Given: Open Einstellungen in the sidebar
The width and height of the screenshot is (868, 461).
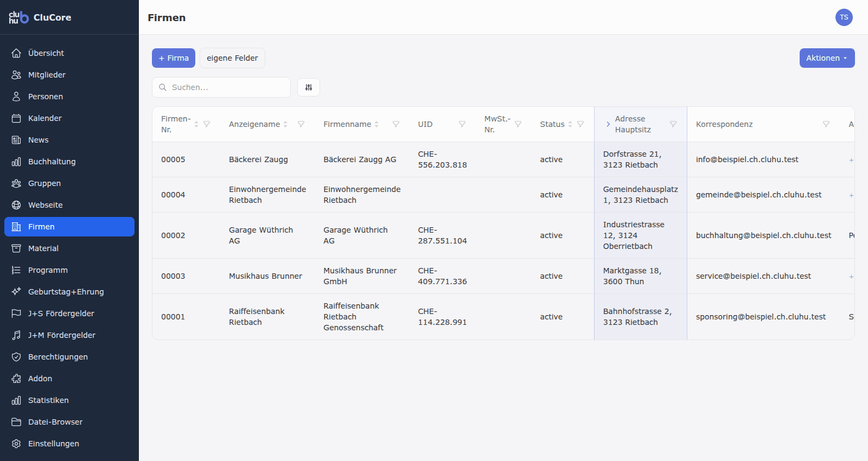Looking at the screenshot, I should coord(69,444).
